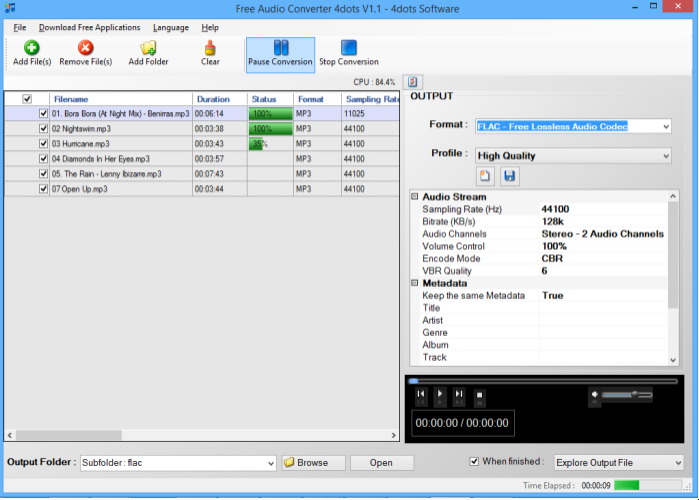Click the Open output folder button
The image size is (699, 500).
382,463
